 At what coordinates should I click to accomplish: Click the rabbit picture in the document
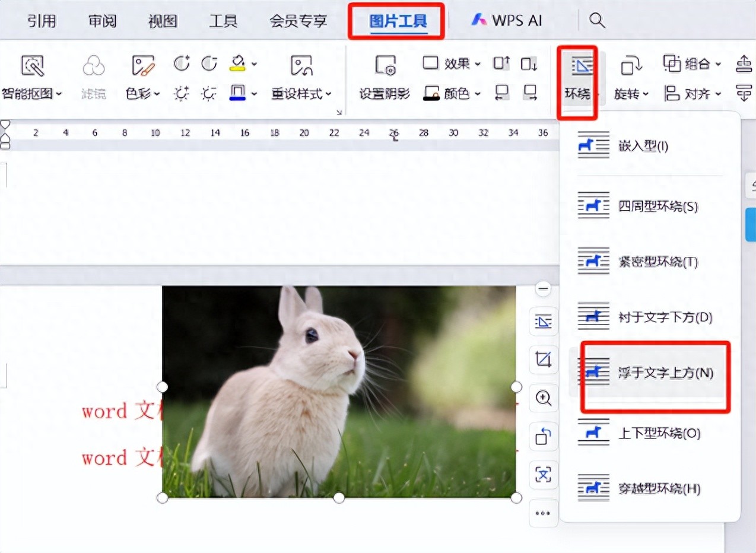[338, 392]
